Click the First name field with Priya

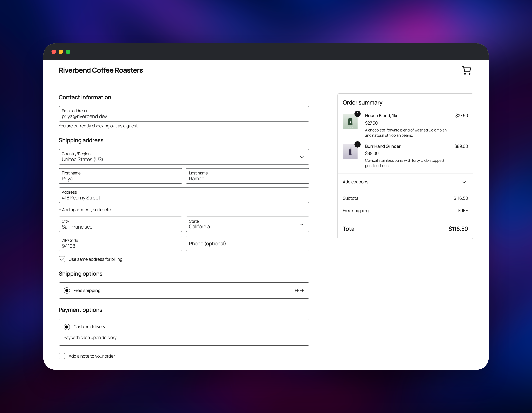pyautogui.click(x=120, y=176)
